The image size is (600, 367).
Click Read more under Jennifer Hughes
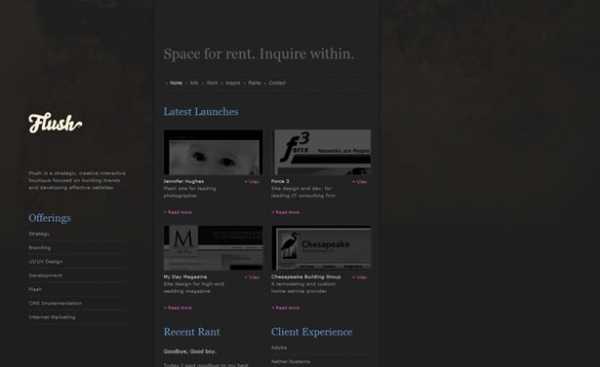(178, 212)
